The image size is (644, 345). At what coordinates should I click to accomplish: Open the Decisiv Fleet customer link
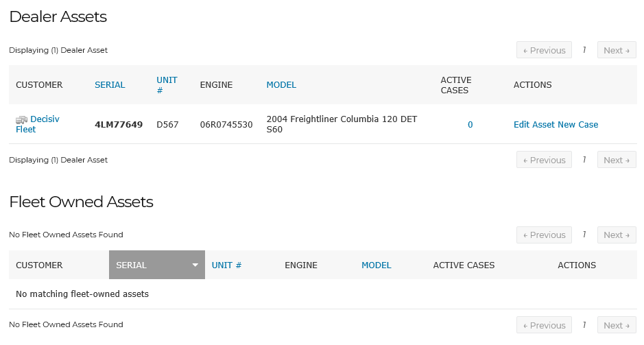click(x=37, y=124)
